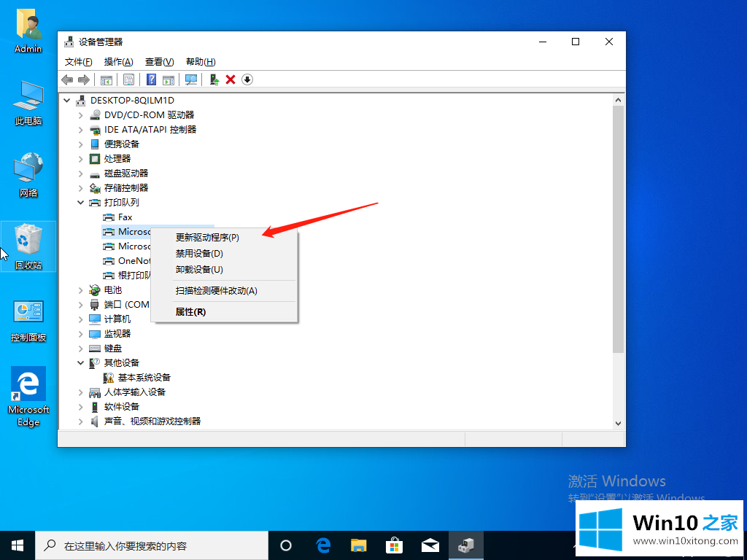Image resolution: width=747 pixels, height=560 pixels.
Task: Click Scan for hardware changes monitor icon
Action: coord(191,79)
